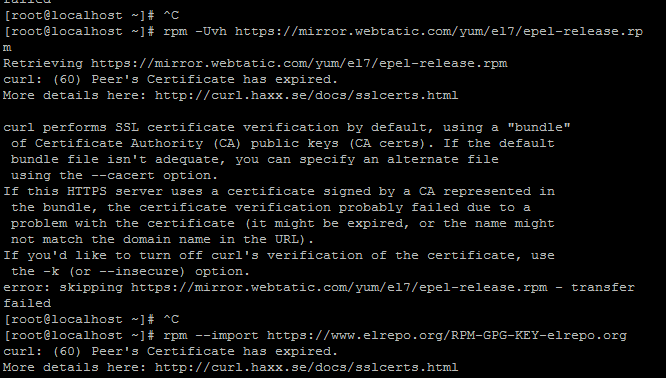Image resolution: width=666 pixels, height=378 pixels.
Task: Click the URL on the Retrieving line
Action: click(299, 64)
